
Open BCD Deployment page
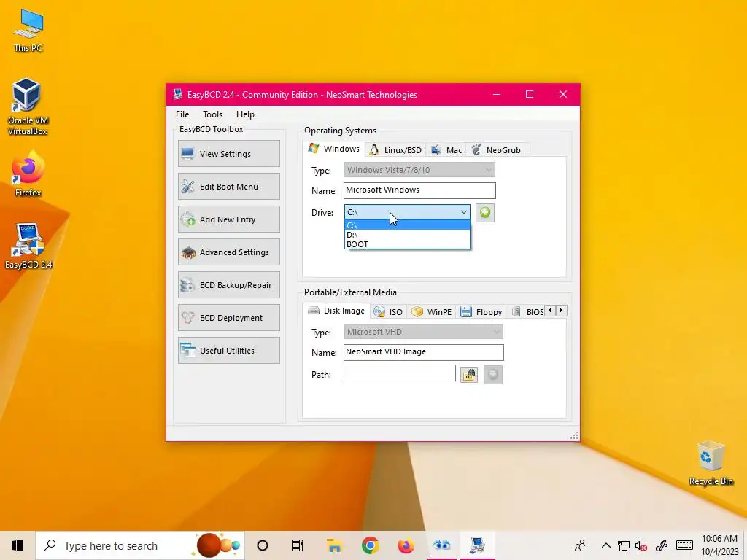pos(228,318)
